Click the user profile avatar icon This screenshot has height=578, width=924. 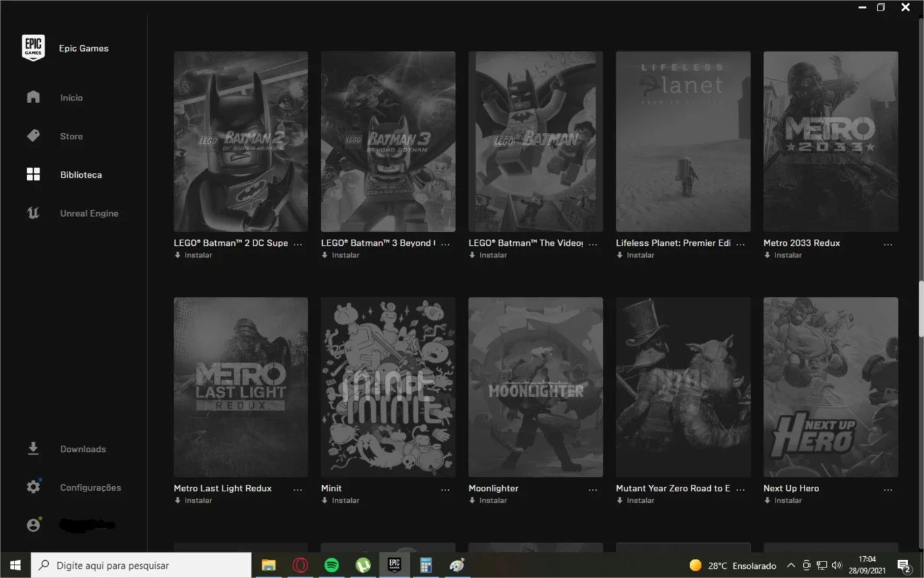pos(33,525)
